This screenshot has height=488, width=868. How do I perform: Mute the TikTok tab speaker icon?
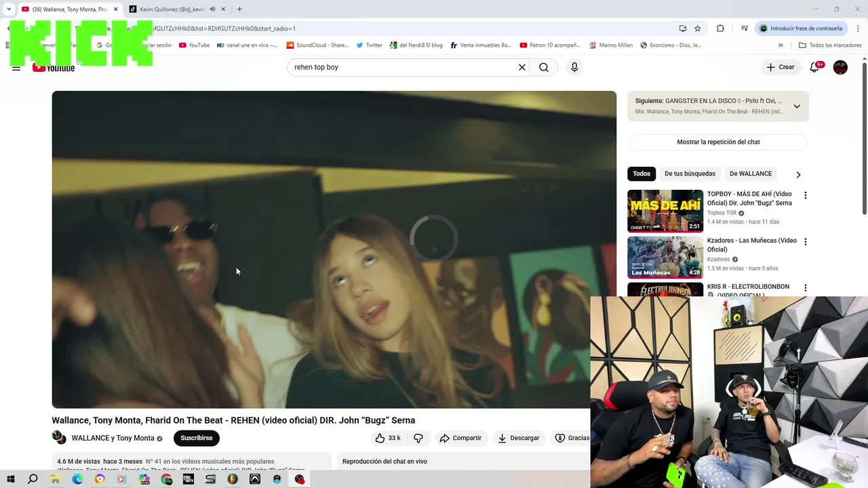pos(212,9)
